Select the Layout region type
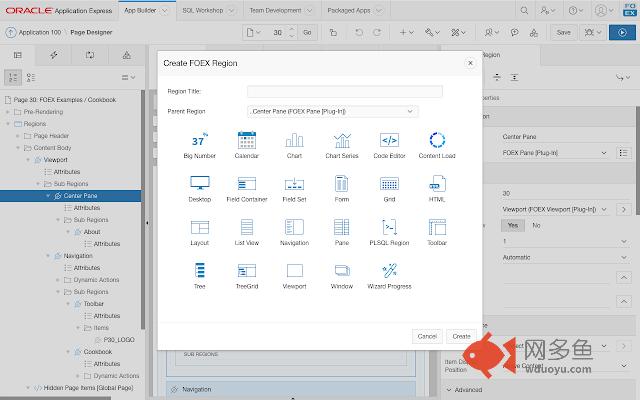Image resolution: width=640 pixels, height=400 pixels. (200, 232)
